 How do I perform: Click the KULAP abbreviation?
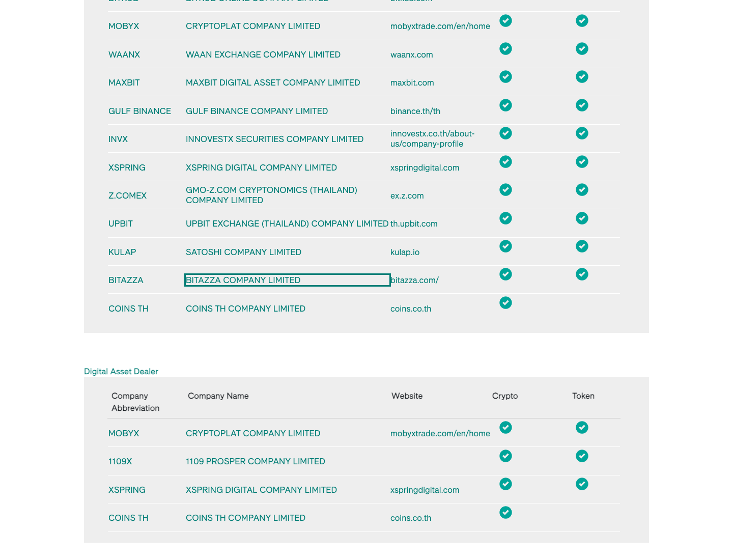(122, 252)
